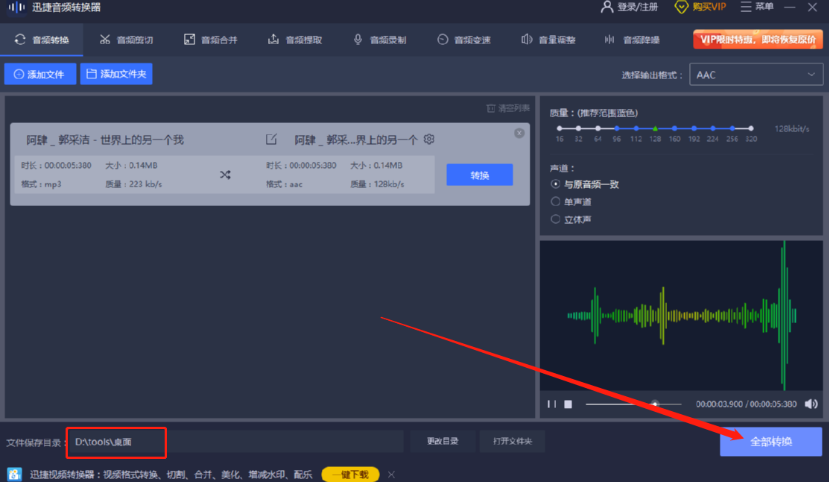Pause the audio preview playback

[551, 404]
